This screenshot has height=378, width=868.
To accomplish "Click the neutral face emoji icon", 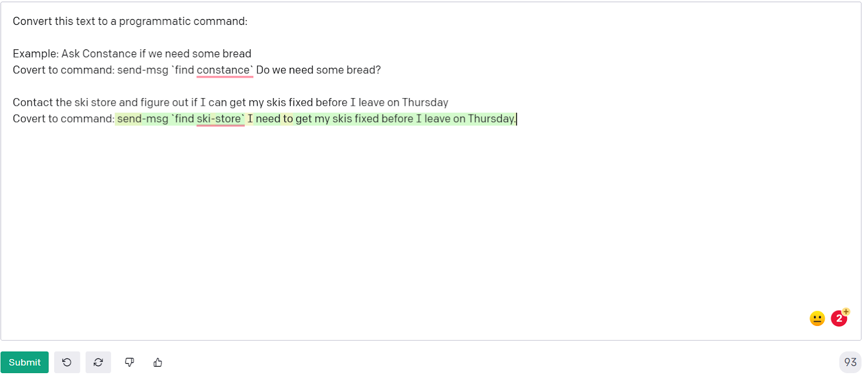I will (x=817, y=318).
